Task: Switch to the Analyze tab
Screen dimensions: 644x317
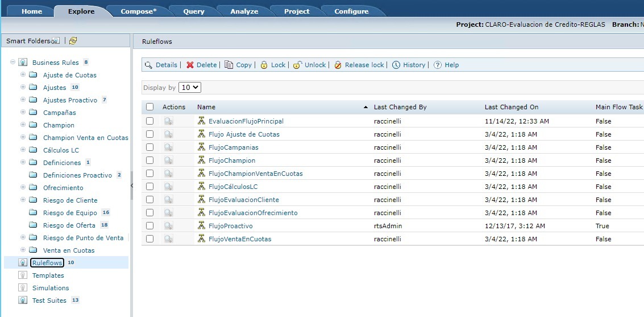Action: pos(244,11)
